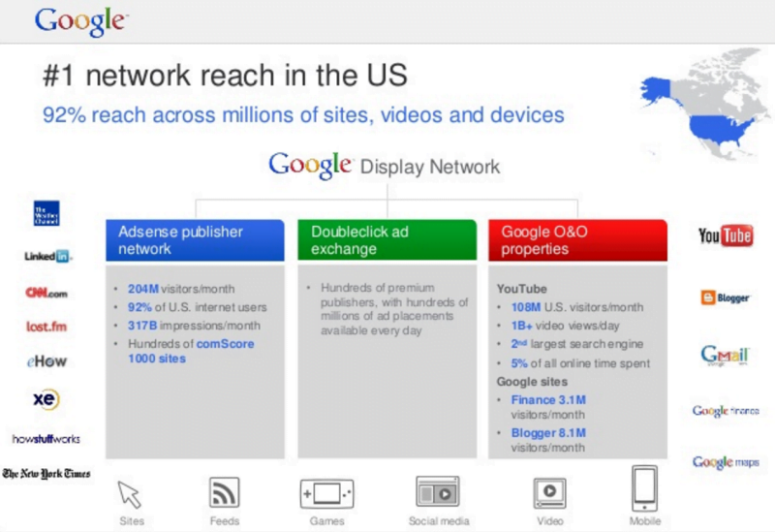Screen dimensions: 775x532
Task: Click the '#1 network reach in the US' title
Action: click(x=226, y=76)
